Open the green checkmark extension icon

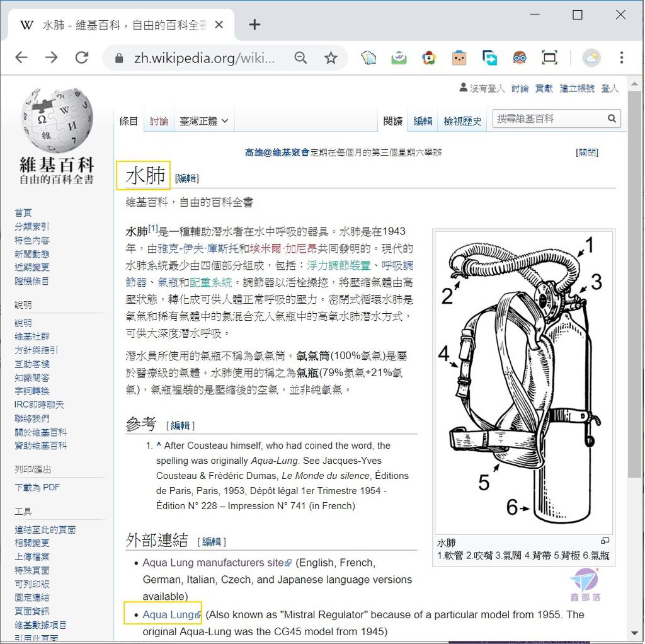pos(399,58)
